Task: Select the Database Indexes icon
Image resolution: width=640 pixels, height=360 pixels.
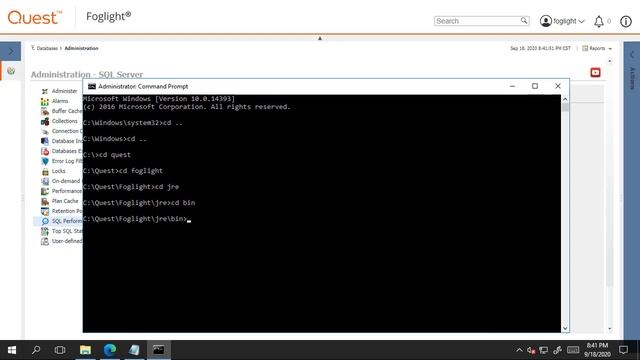Action: 45,141
